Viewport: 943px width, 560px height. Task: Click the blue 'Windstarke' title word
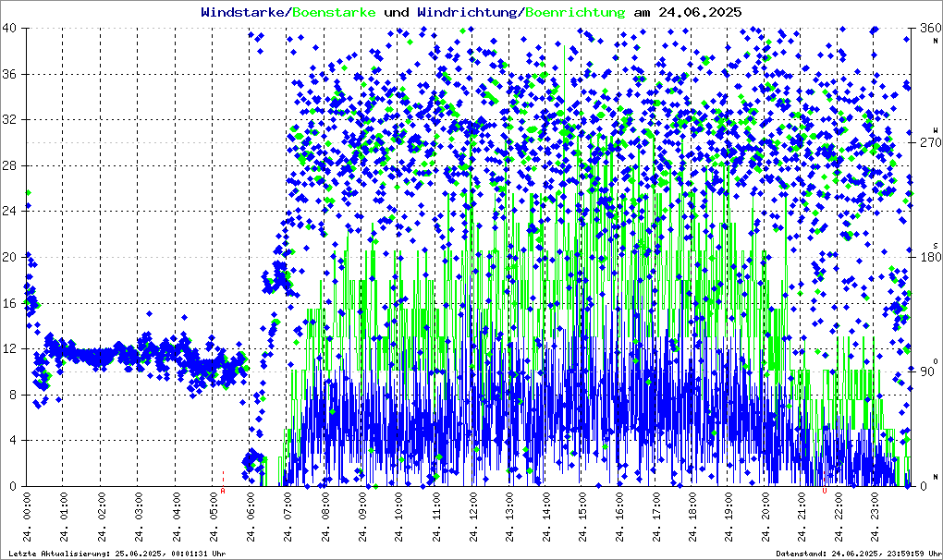(242, 12)
